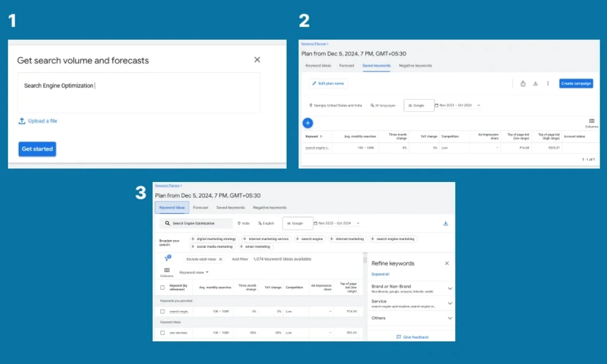Click the Create campaign button
The image size is (607, 364).
576,84
